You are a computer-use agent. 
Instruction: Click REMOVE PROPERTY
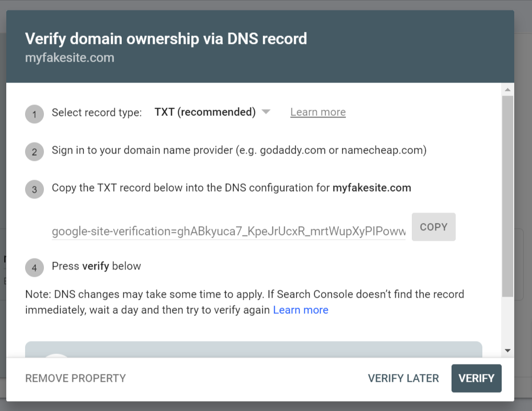(75, 378)
